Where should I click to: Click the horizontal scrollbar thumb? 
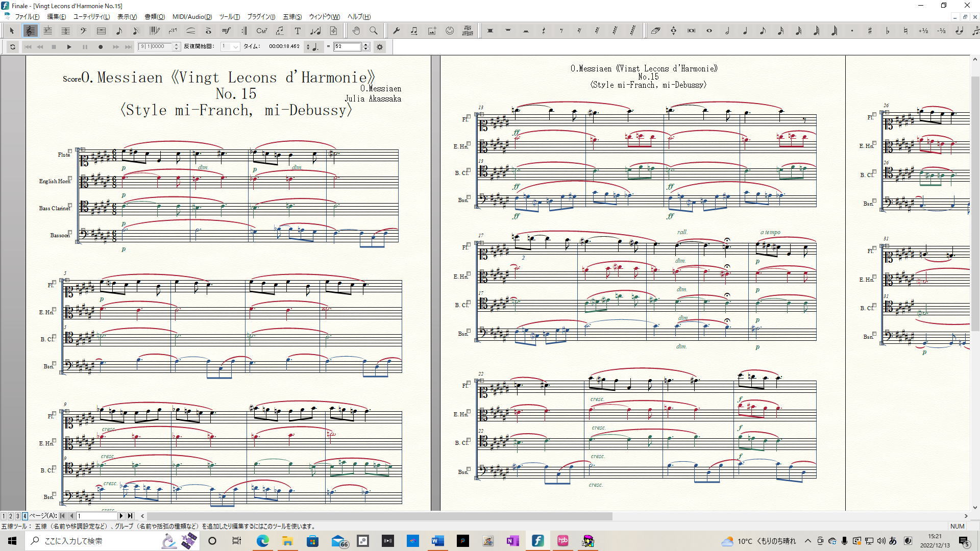(380, 516)
